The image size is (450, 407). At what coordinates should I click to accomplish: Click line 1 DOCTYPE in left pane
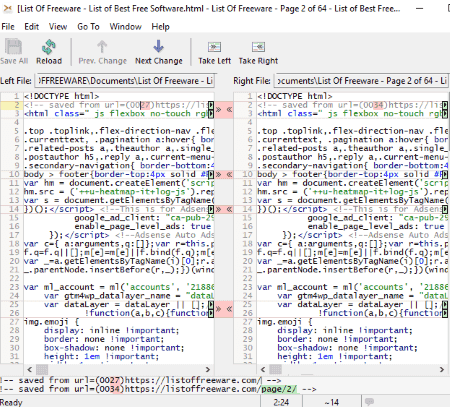tap(61, 96)
